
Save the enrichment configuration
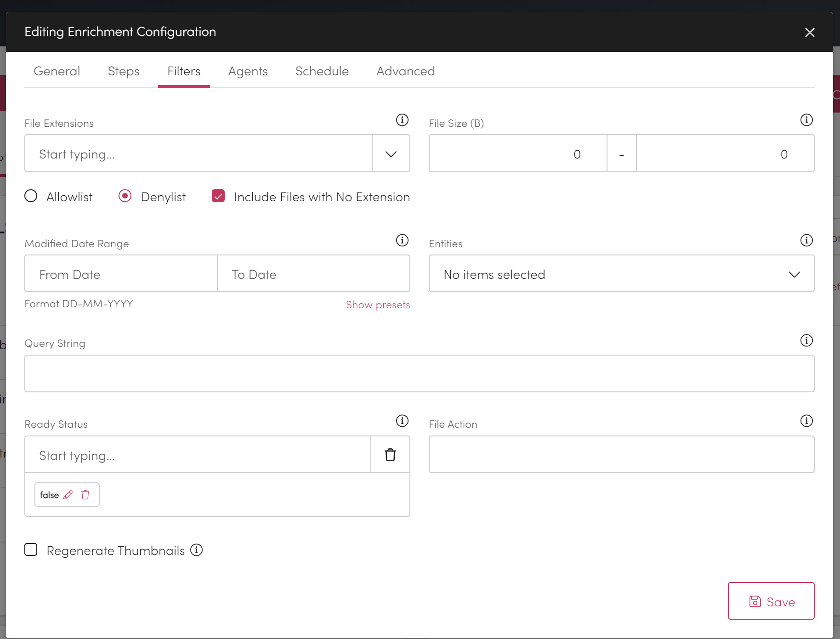tap(771, 601)
